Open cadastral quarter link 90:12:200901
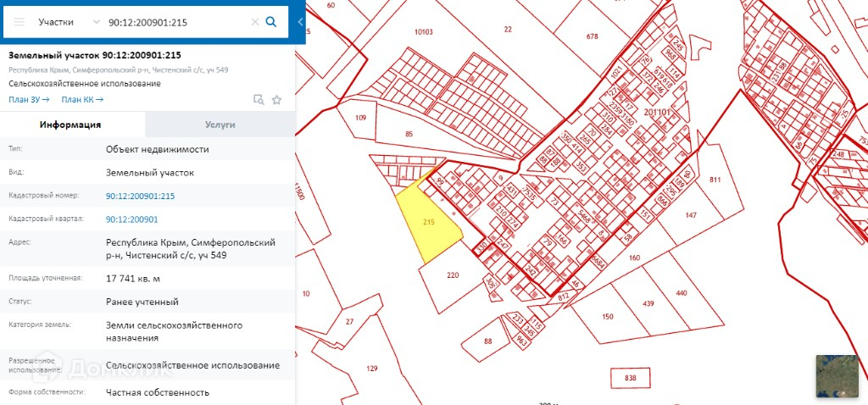The height and width of the screenshot is (405, 868). [x=131, y=219]
